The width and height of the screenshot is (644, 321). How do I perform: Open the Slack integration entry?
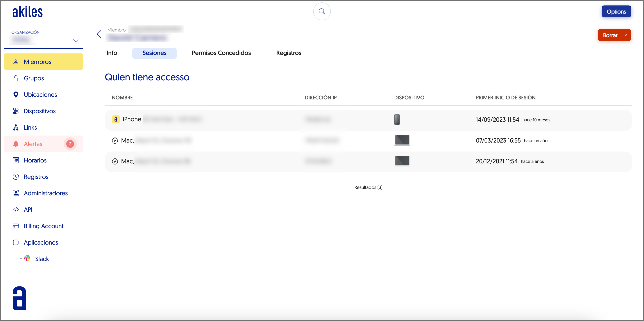click(x=42, y=259)
